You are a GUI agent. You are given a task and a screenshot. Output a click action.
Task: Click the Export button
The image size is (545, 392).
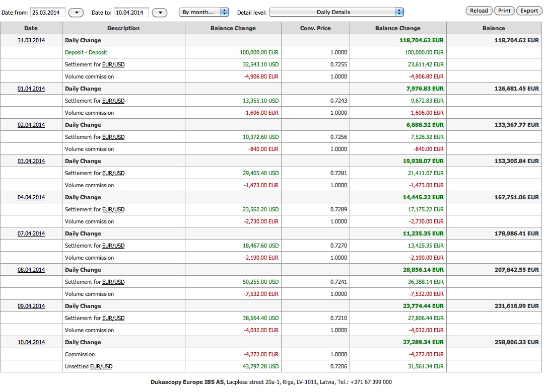click(x=529, y=11)
